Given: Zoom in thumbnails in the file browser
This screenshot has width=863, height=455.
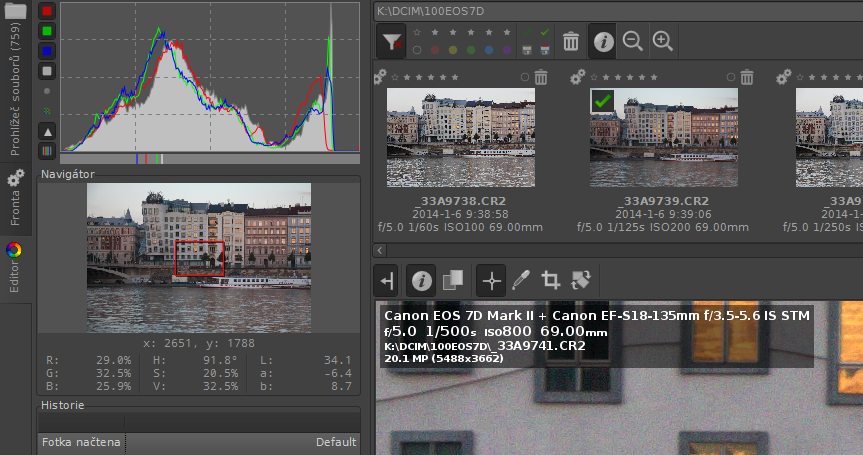Looking at the screenshot, I should (x=662, y=41).
